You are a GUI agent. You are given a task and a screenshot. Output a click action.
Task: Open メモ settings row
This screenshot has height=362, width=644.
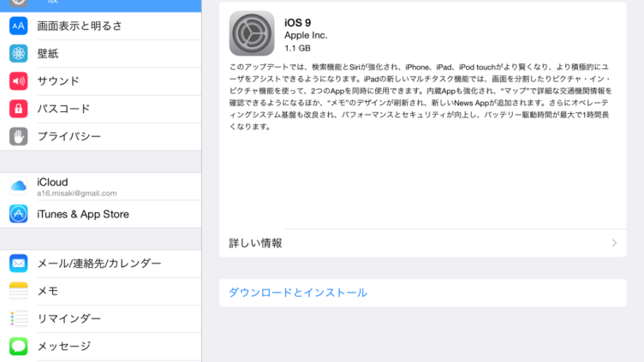pyautogui.click(x=101, y=291)
